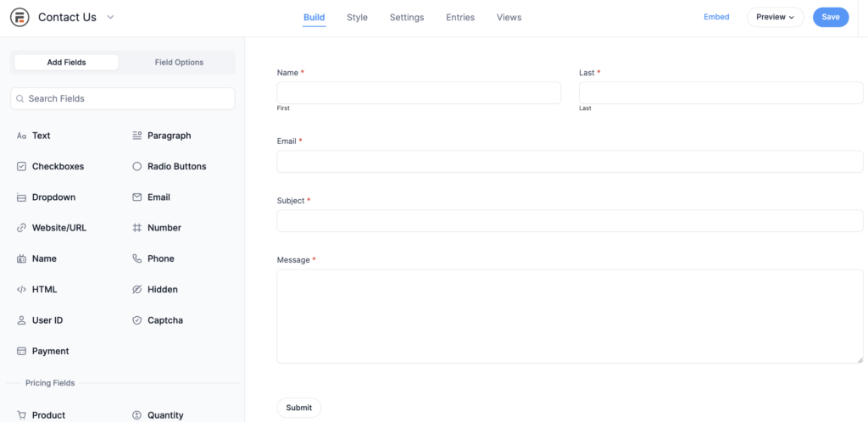Add a Payment field via card icon
868x422 pixels.
point(21,351)
